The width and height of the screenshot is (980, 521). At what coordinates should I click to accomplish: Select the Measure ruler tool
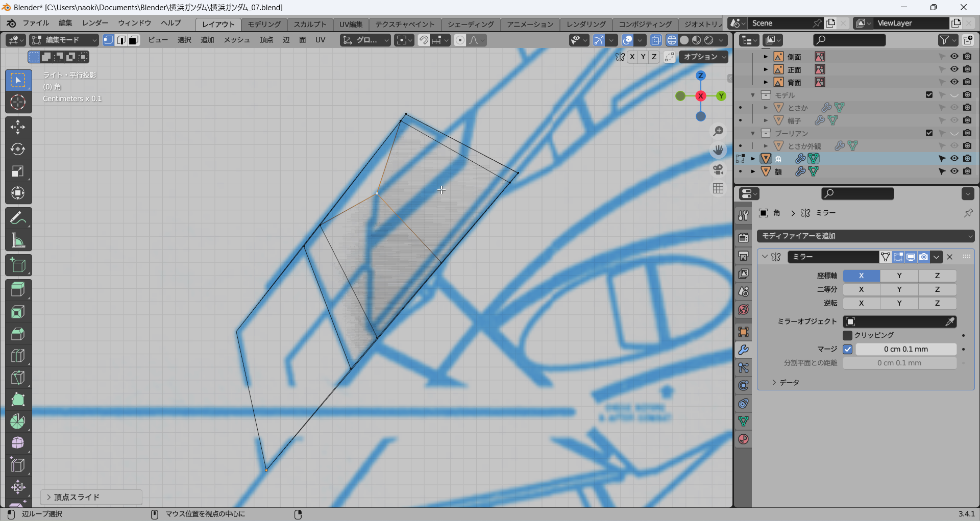pos(18,240)
